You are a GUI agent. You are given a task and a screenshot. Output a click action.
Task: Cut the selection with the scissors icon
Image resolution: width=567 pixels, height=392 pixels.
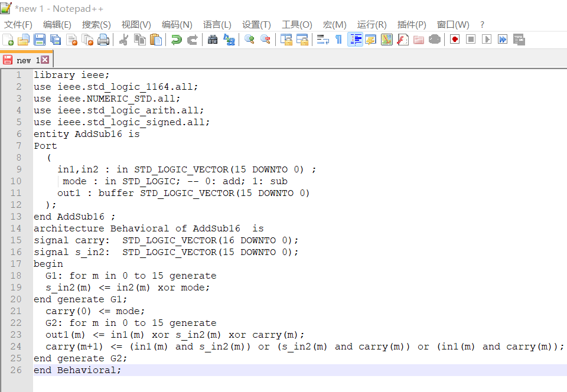click(123, 40)
